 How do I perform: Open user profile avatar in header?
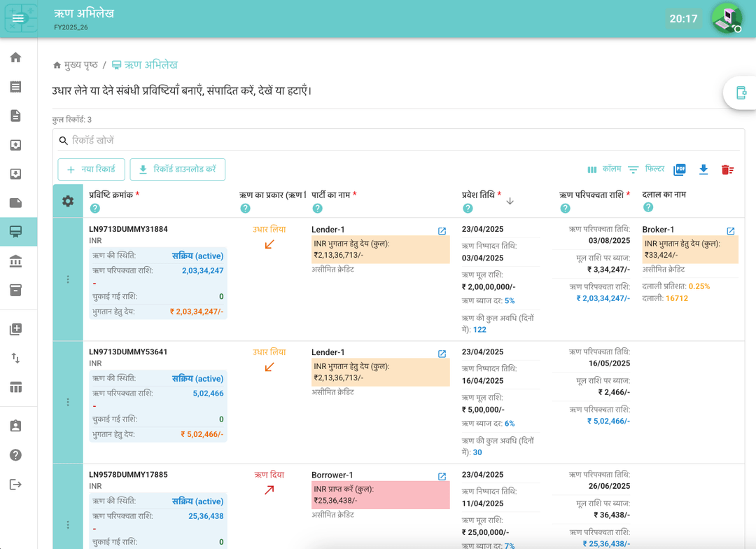(726, 18)
